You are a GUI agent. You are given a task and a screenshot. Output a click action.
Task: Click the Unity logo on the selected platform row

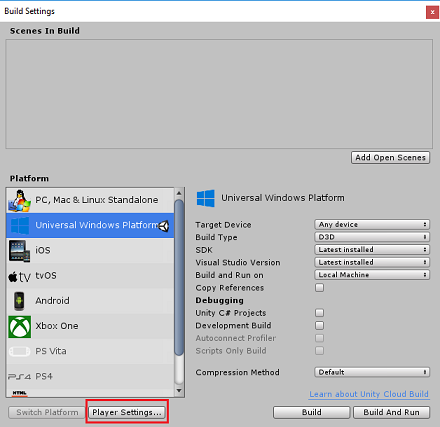(163, 226)
